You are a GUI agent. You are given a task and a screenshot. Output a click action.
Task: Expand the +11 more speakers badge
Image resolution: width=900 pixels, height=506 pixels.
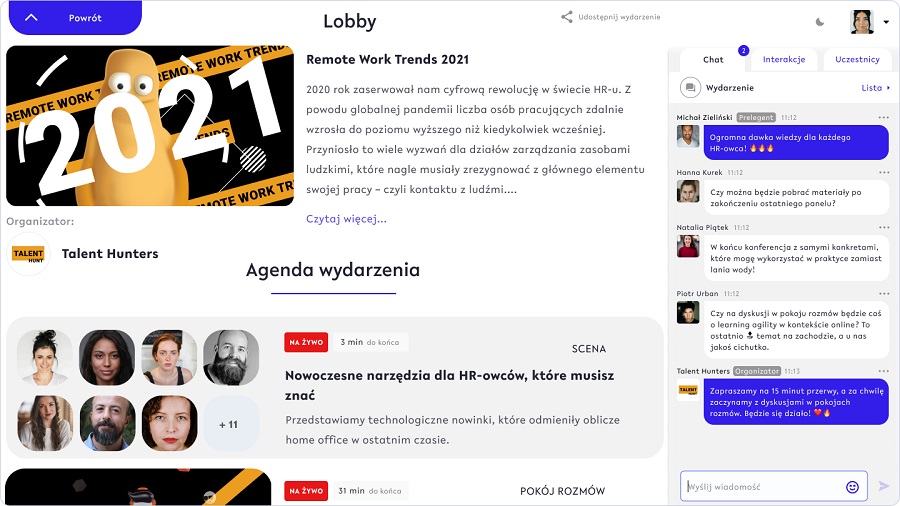pos(228,425)
